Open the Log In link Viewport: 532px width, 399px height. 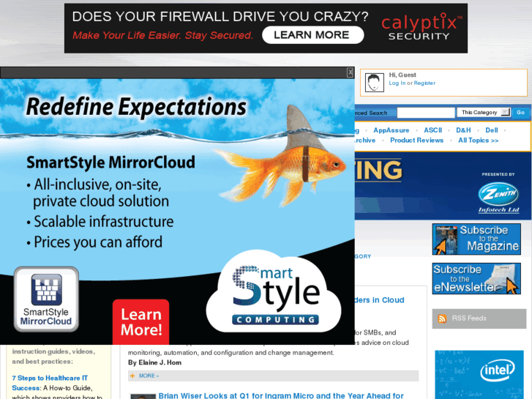(x=397, y=83)
